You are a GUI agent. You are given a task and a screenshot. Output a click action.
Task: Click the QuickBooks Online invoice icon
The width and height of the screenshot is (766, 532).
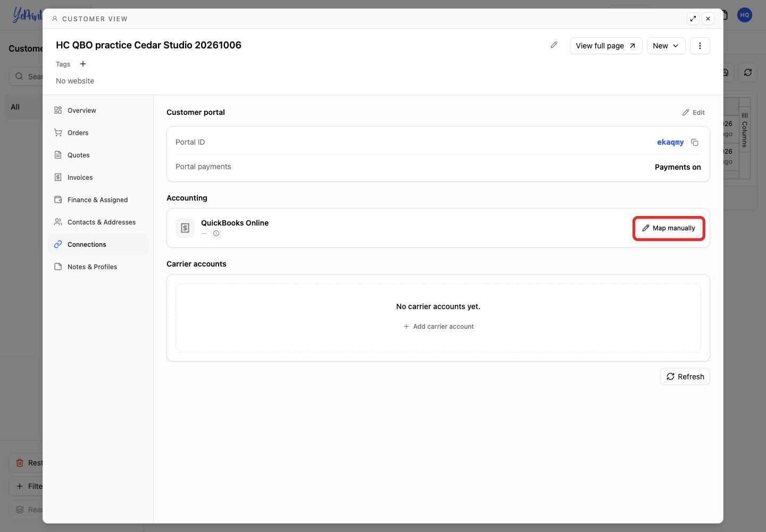185,228
